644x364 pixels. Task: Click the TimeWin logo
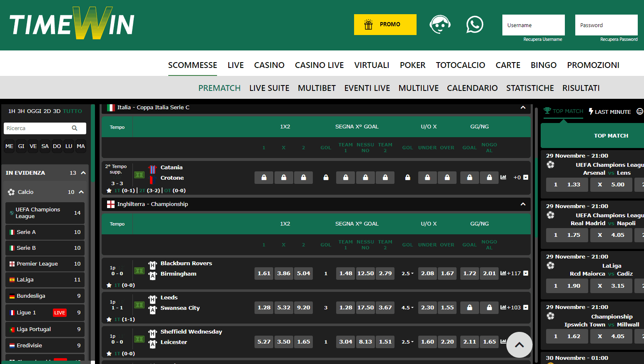[72, 23]
